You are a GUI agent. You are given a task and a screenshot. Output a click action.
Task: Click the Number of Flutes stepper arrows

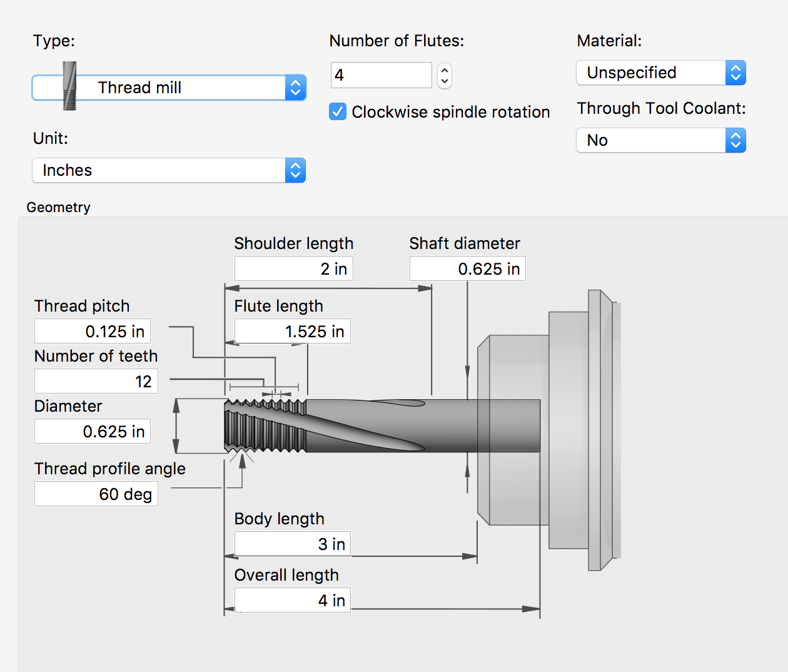click(445, 76)
